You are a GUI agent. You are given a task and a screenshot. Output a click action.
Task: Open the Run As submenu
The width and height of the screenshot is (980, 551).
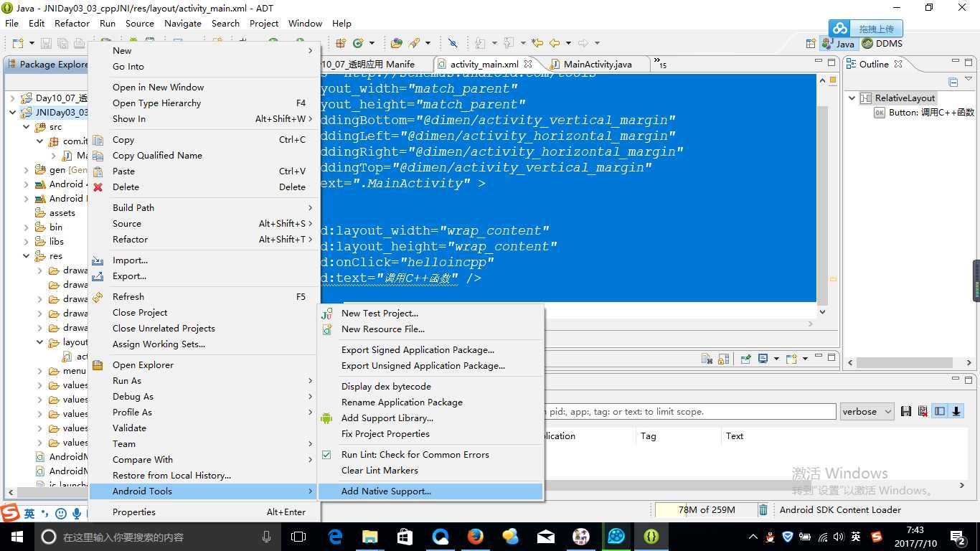pyautogui.click(x=204, y=381)
